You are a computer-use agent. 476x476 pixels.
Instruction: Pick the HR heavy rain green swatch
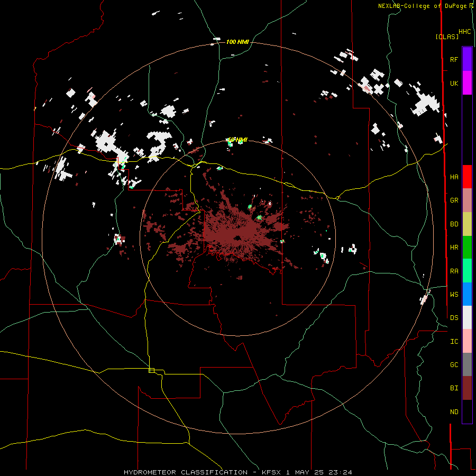[467, 248]
